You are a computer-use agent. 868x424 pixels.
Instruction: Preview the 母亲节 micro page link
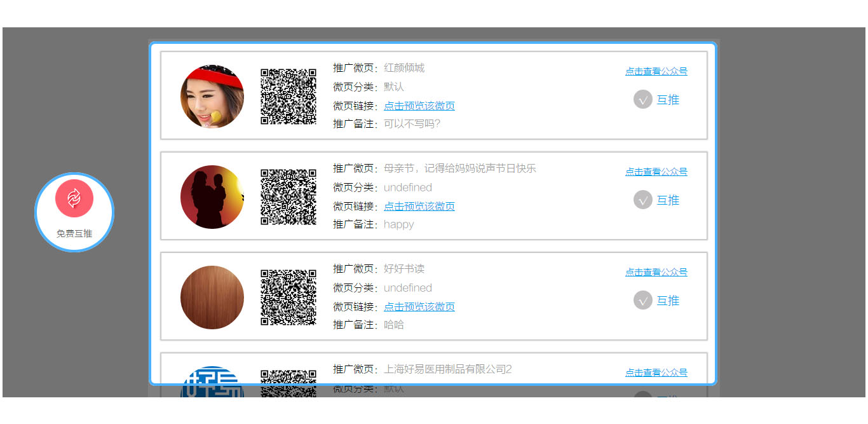pos(419,207)
